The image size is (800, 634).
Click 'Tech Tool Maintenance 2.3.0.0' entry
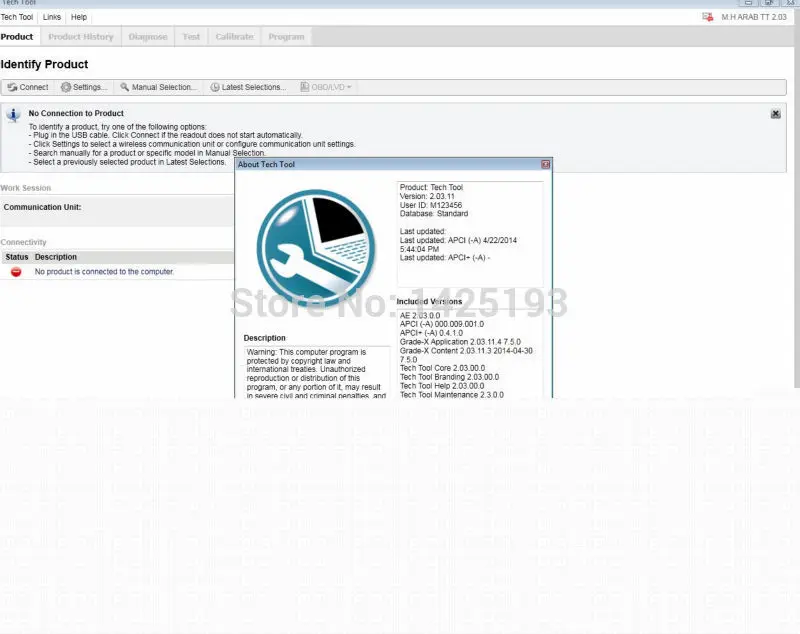(x=452, y=395)
